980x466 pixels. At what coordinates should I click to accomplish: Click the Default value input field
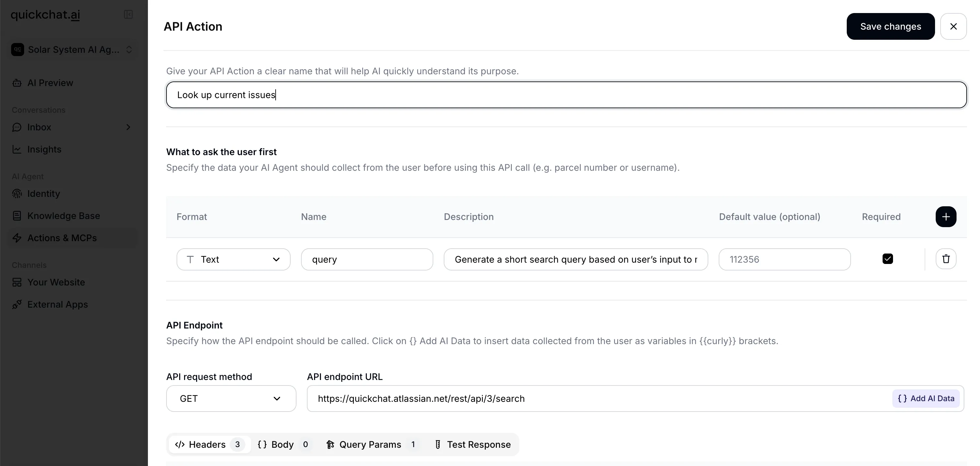[x=785, y=259]
